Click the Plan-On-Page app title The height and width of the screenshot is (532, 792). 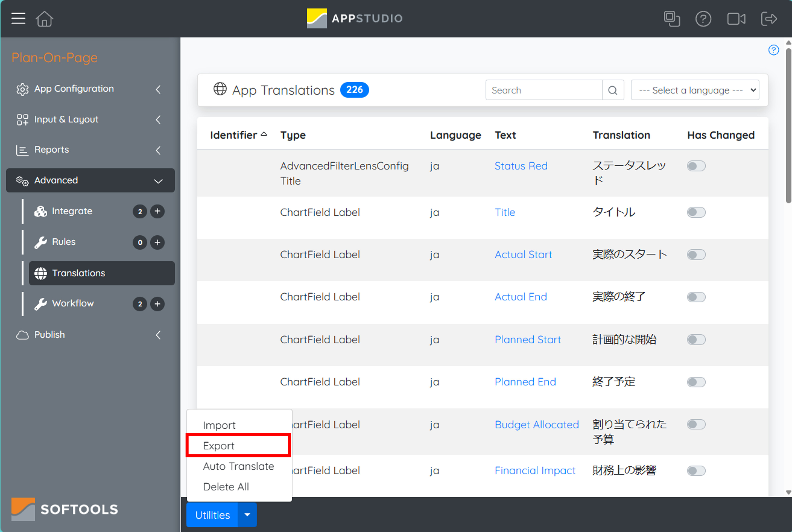coord(55,58)
